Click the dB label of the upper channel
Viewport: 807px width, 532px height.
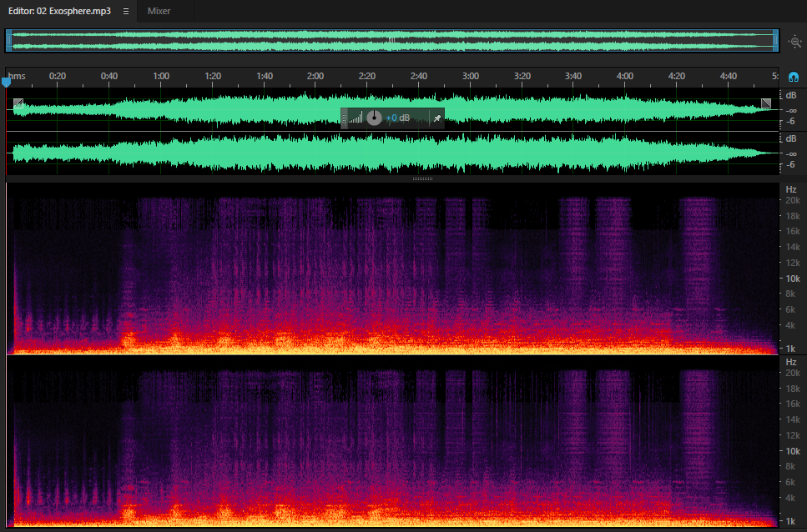(791, 95)
